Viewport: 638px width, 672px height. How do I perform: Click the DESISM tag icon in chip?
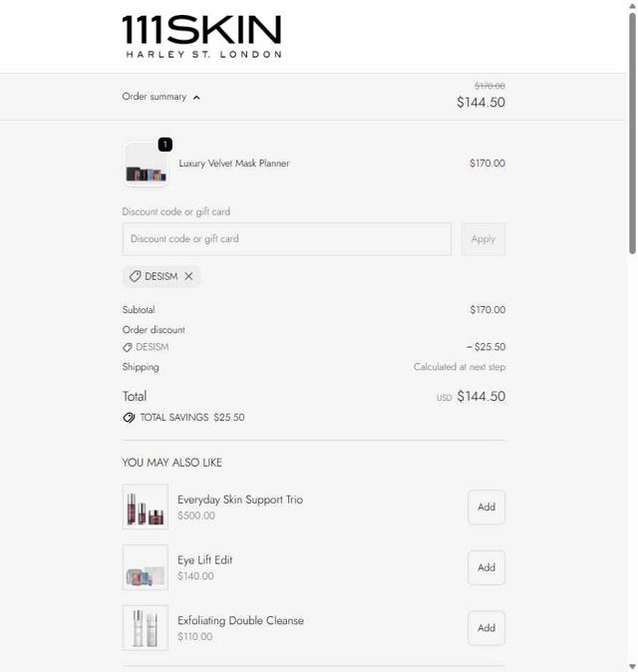(x=135, y=276)
